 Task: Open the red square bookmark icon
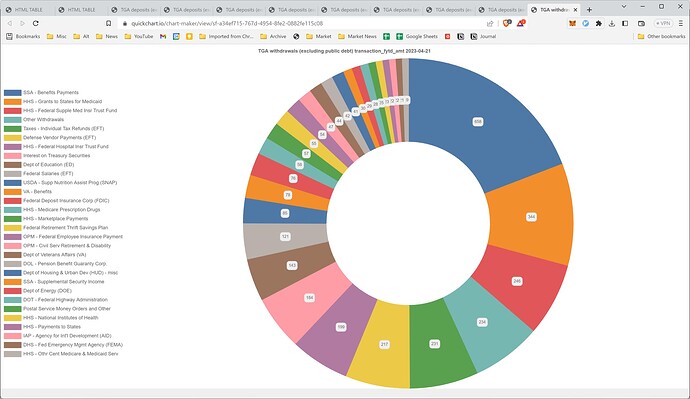click(x=448, y=37)
